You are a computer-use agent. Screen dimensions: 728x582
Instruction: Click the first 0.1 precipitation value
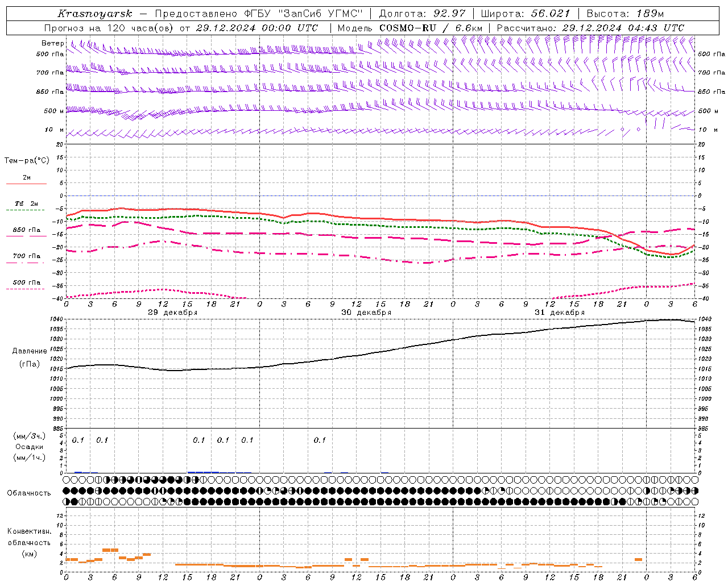(x=78, y=440)
